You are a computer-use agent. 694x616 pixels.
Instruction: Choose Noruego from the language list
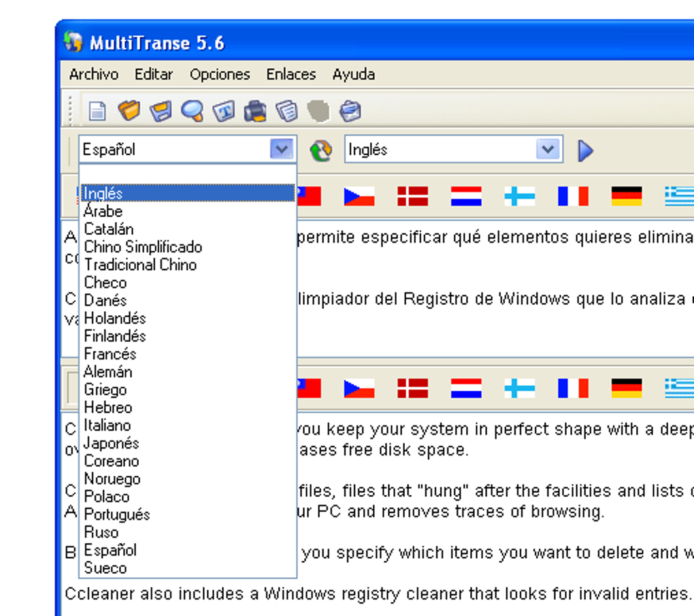(188, 479)
